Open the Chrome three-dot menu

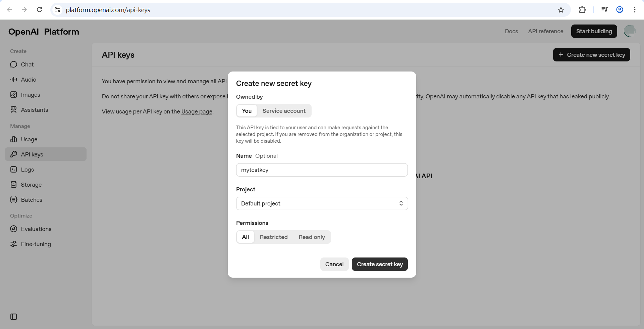pyautogui.click(x=635, y=10)
